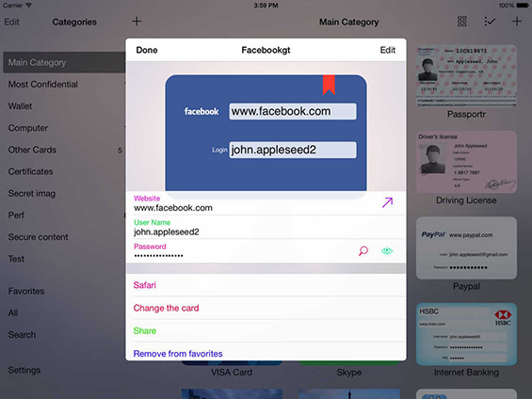Tap the VISA Card label
Viewport: 532px width, 399px height.
point(232,373)
